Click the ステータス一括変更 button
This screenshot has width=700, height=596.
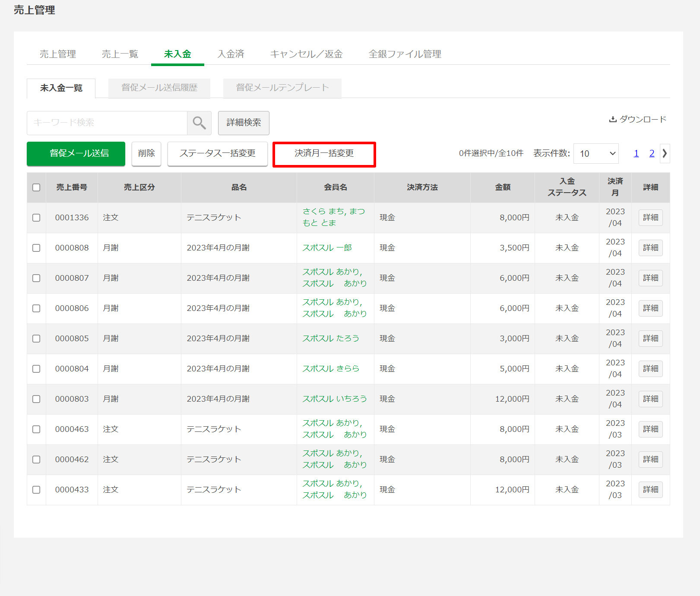click(x=218, y=154)
